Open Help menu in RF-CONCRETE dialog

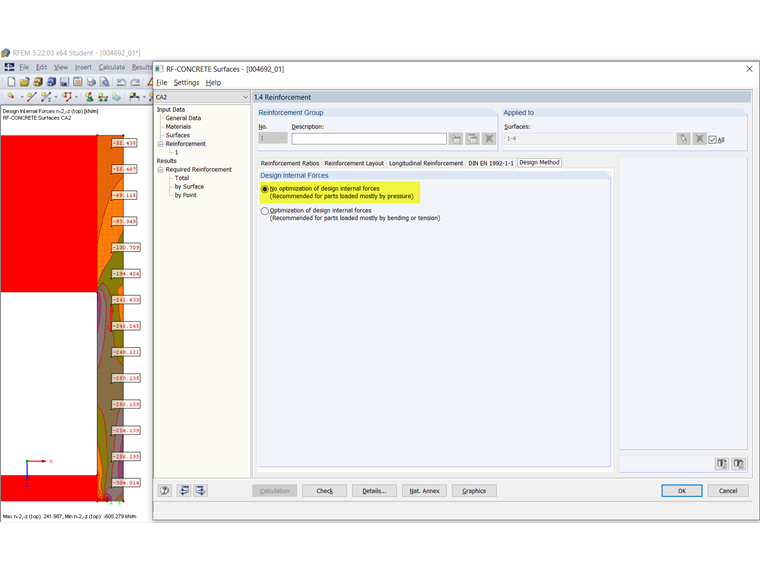click(213, 82)
